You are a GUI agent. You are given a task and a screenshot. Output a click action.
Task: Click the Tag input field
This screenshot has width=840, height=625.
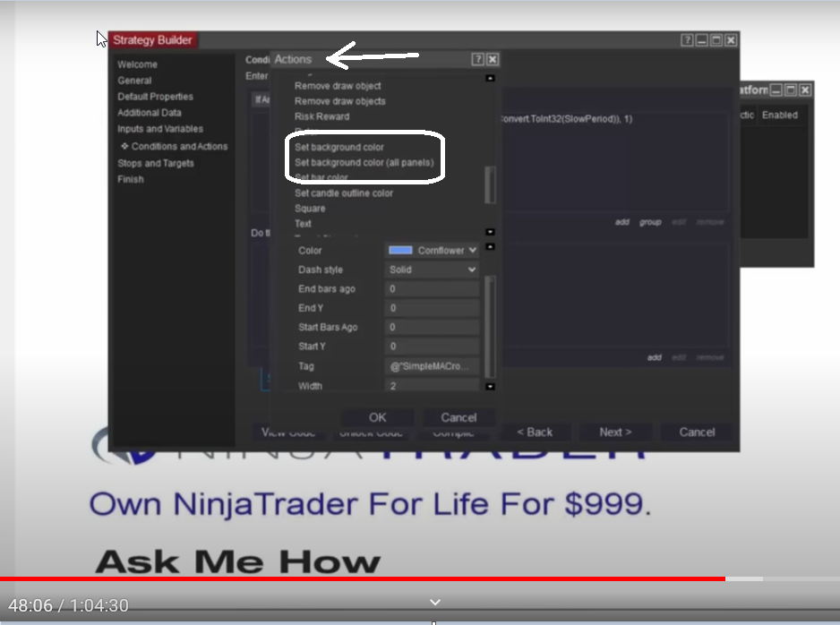click(432, 366)
